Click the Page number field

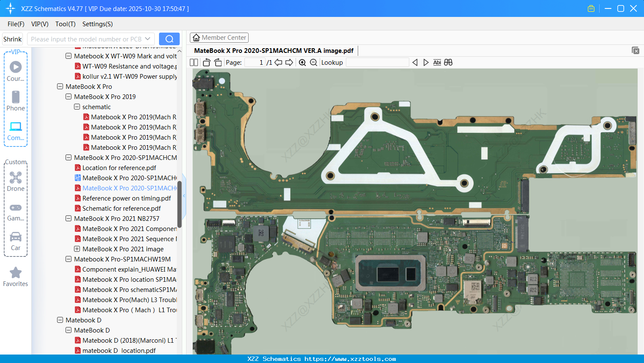click(255, 63)
